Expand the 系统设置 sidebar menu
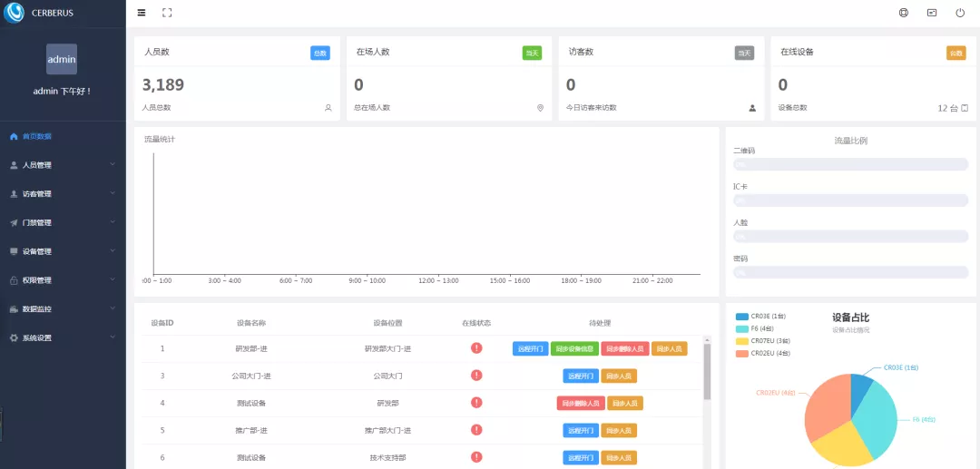Screen dimensions: 980x469 coord(62,337)
